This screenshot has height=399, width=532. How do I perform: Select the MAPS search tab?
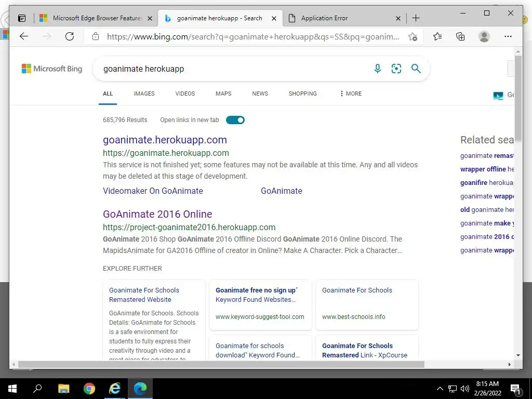coord(223,94)
